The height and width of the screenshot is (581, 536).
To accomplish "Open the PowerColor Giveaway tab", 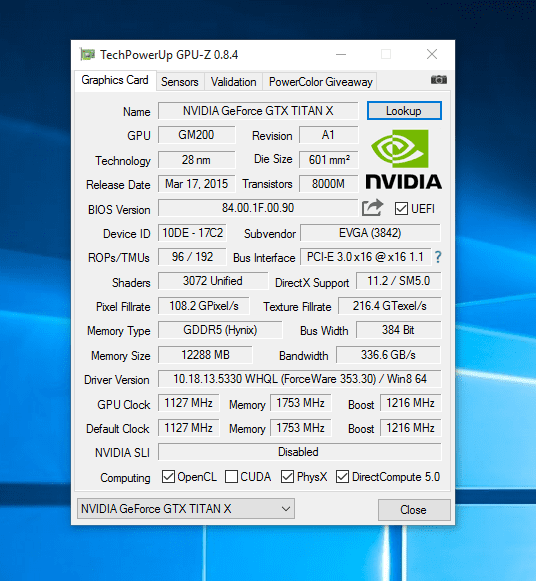I will click(x=320, y=82).
